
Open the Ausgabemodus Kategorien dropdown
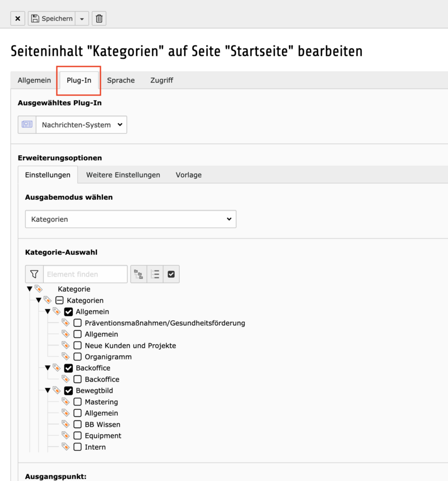pyautogui.click(x=130, y=219)
